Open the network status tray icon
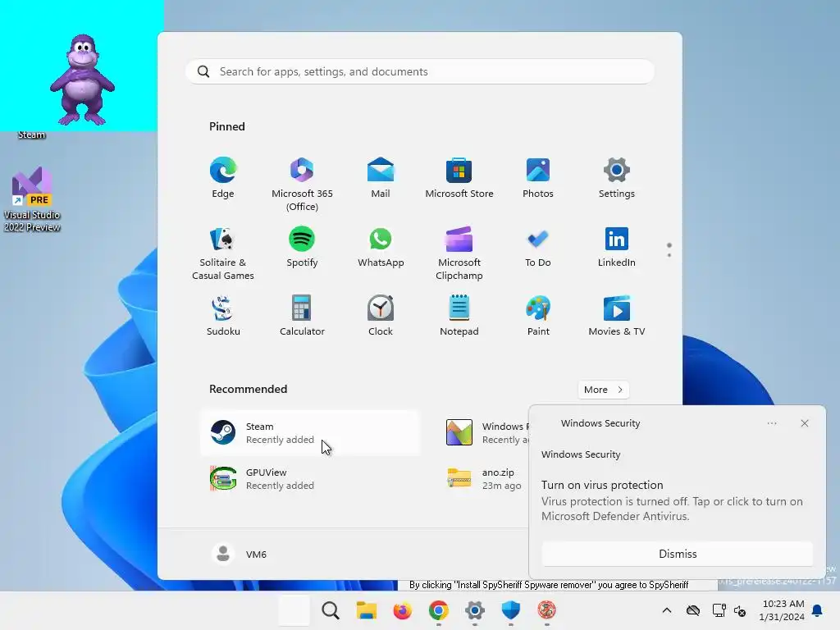This screenshot has width=840, height=630. (719, 610)
